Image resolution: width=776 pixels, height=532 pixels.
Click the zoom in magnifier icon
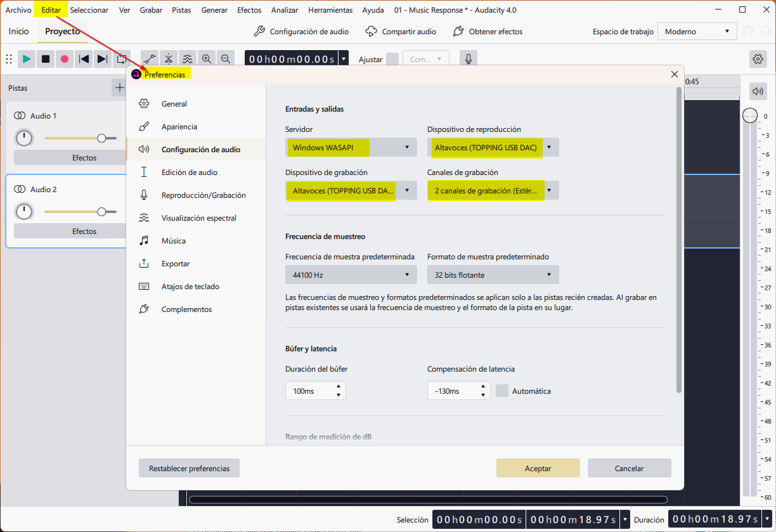click(x=207, y=59)
